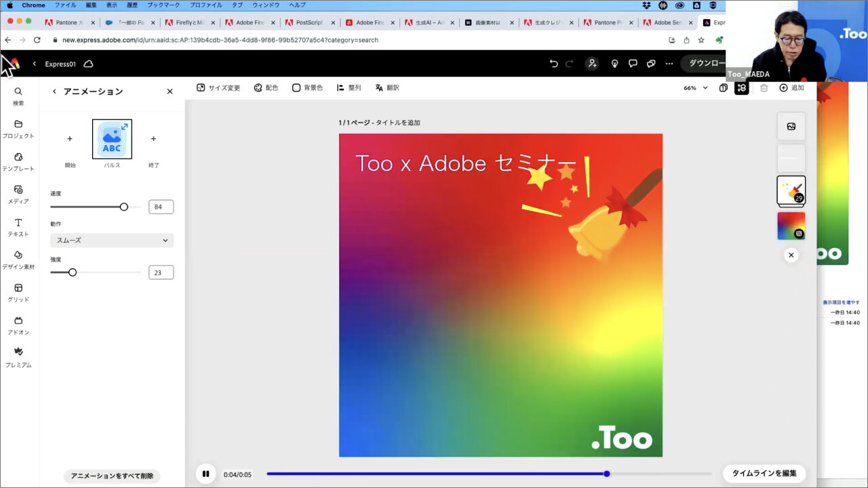Click タイトルを追加 page title text

pos(398,123)
